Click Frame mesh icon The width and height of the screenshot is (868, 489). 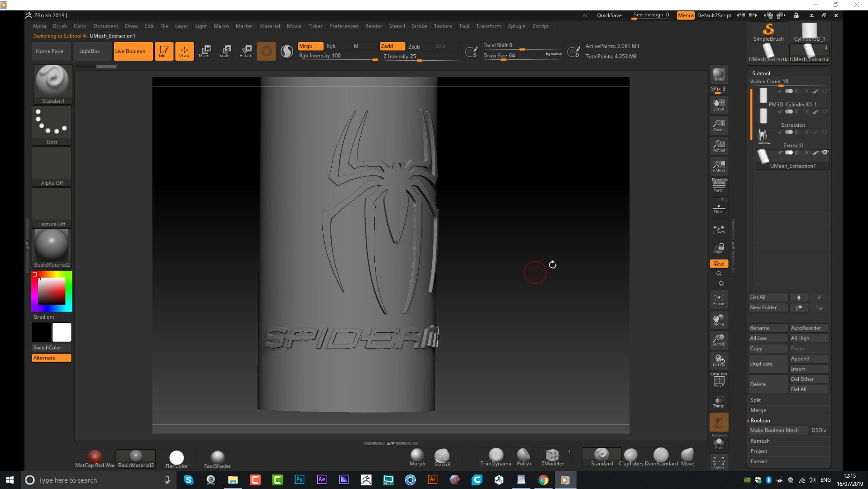tap(719, 299)
